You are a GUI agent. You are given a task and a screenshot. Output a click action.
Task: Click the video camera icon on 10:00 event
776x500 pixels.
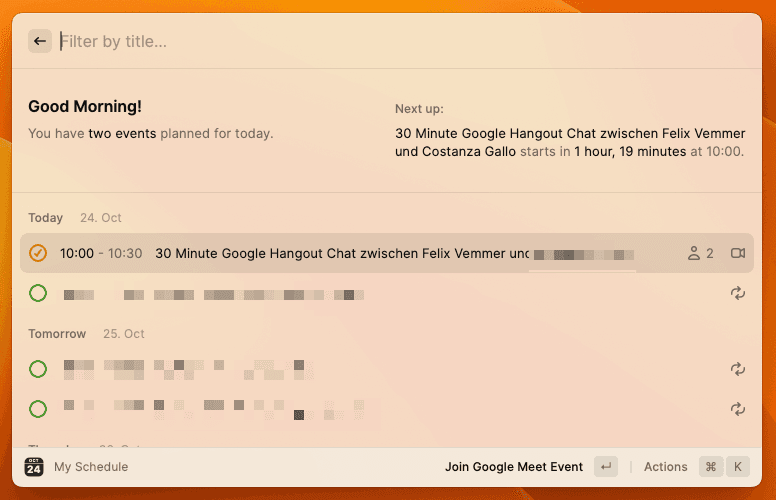point(738,254)
